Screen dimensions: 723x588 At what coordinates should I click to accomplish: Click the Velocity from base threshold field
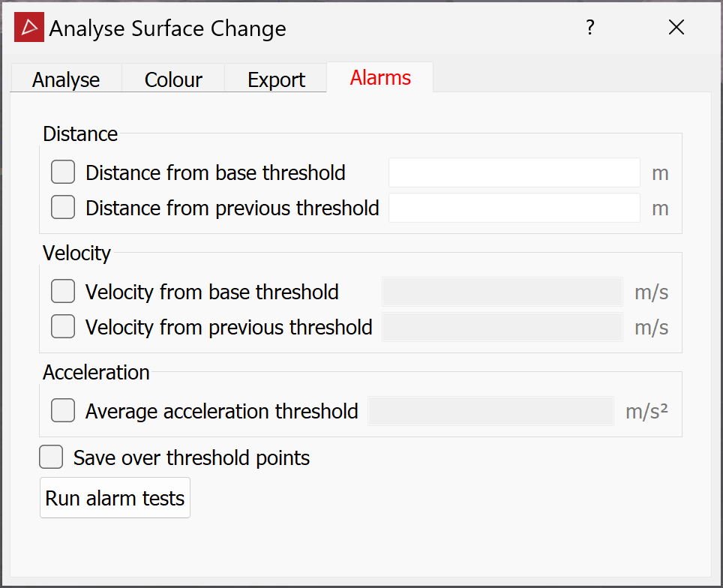point(502,292)
